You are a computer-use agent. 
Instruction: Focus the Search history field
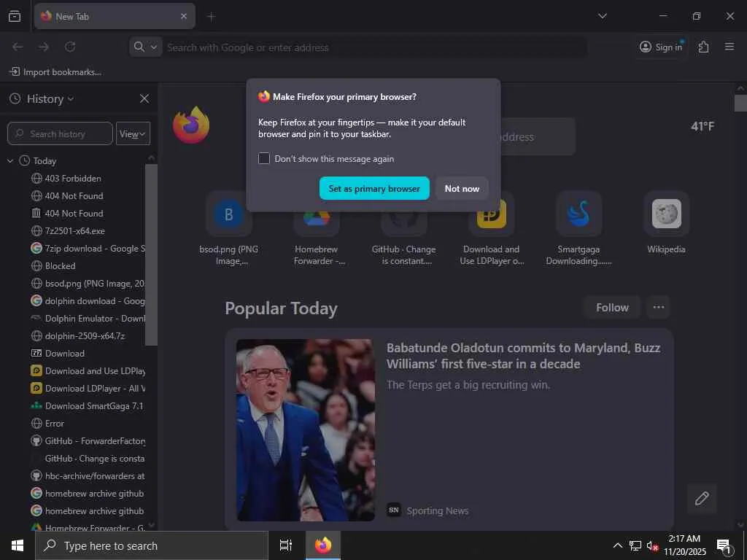pyautogui.click(x=60, y=134)
